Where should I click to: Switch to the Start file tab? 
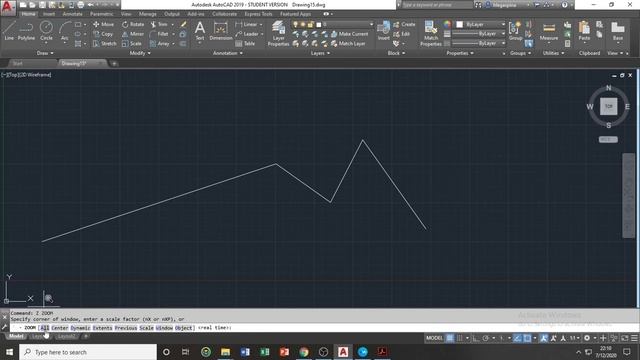pyautogui.click(x=18, y=64)
